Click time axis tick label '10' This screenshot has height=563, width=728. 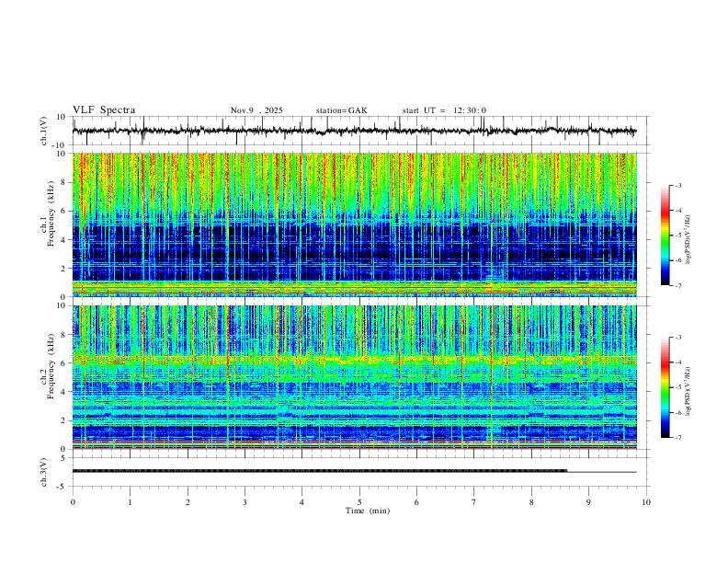tap(646, 502)
